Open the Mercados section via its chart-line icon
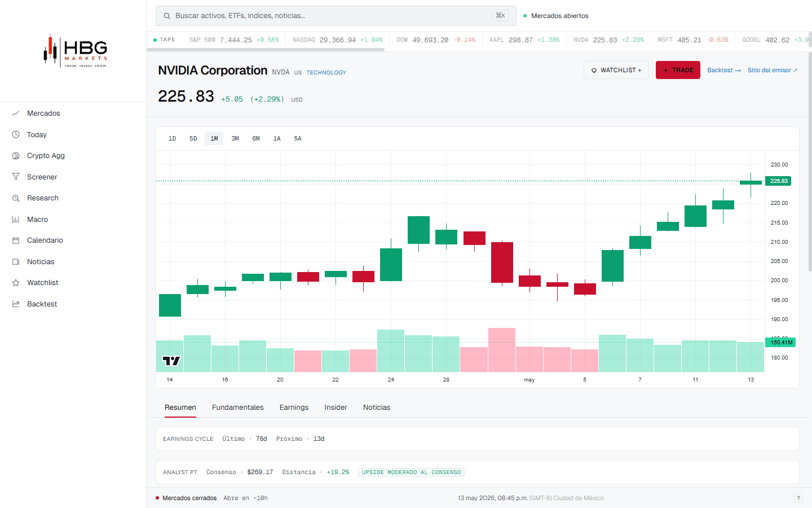The image size is (812, 508). click(x=16, y=113)
